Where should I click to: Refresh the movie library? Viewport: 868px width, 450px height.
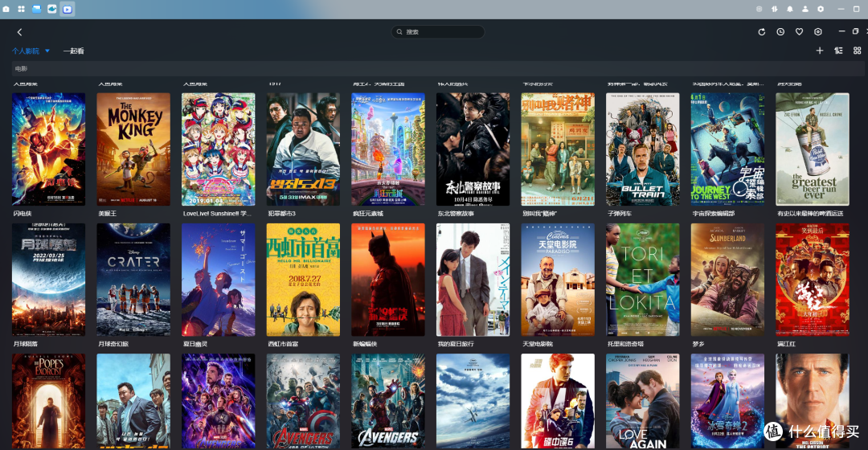pyautogui.click(x=762, y=32)
